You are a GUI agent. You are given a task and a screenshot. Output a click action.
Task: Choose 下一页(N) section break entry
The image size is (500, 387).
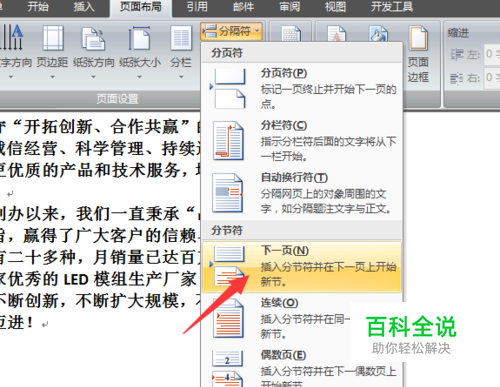[302, 267]
